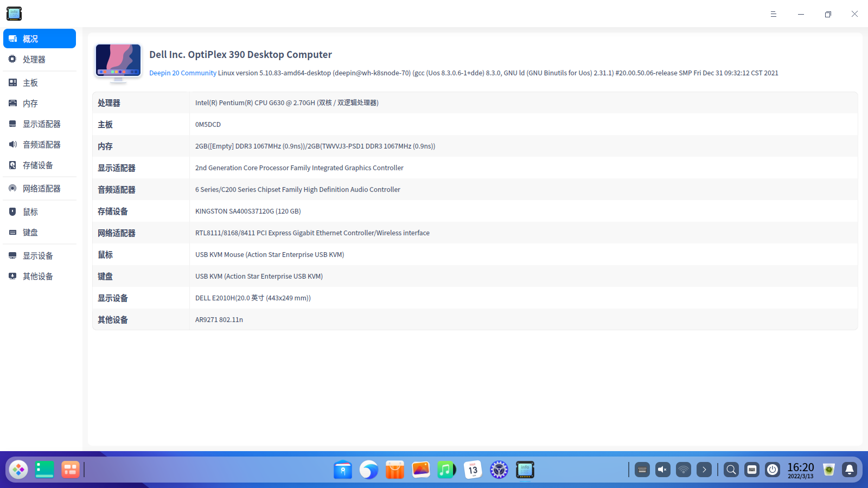The width and height of the screenshot is (868, 488).
Task: Click the green dock icon beside launcher
Action: 44,470
